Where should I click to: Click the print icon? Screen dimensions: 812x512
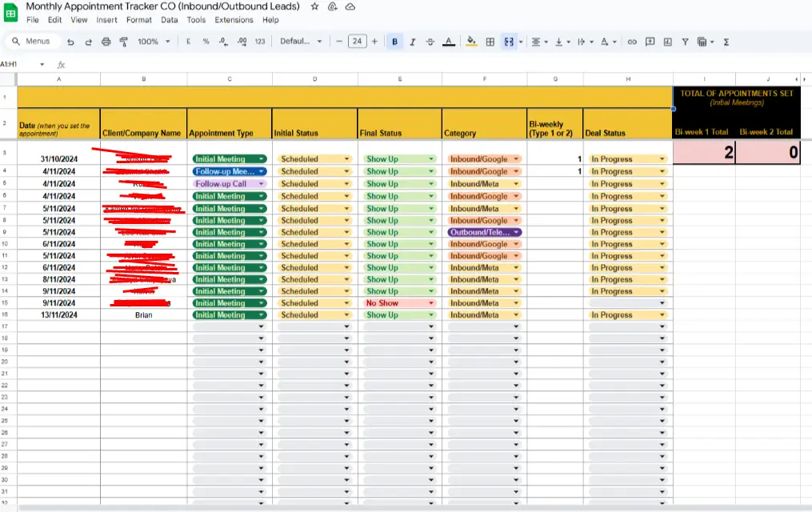click(x=106, y=42)
